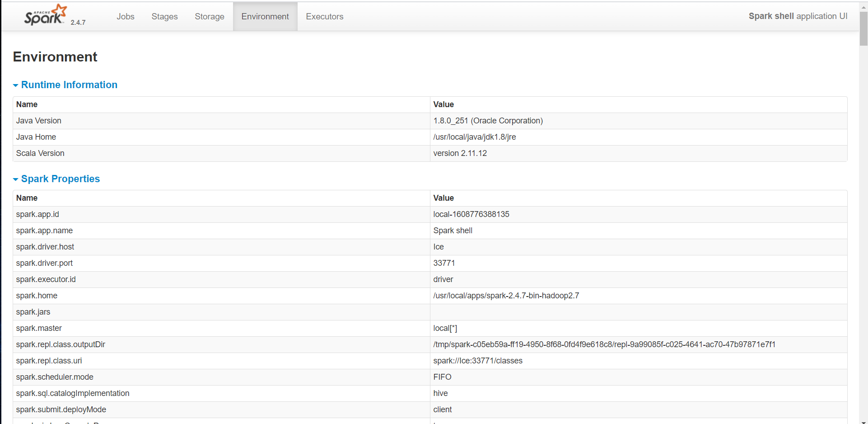Collapse the Spark Properties section
This screenshot has width=868, height=424.
pyautogui.click(x=56, y=179)
